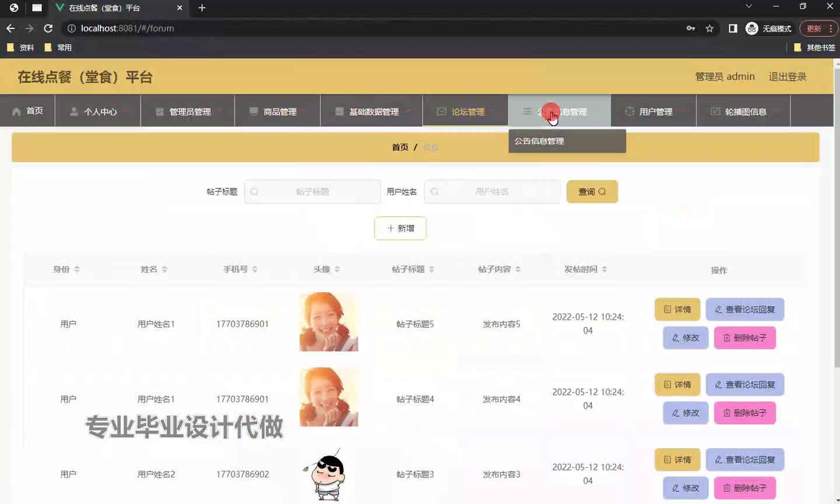Open the 无痕模式 incognito indicator
This screenshot has width=840, height=504.
click(x=769, y=28)
